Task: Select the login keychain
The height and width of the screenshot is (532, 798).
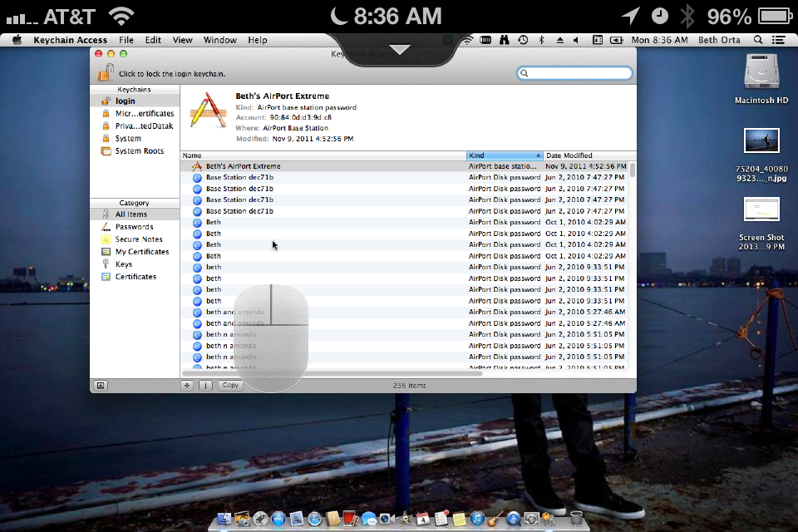Action: click(135, 101)
